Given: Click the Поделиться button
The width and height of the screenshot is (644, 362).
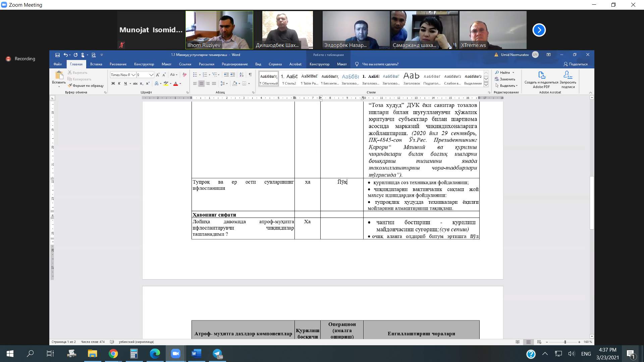Looking at the screenshot, I should (576, 64).
